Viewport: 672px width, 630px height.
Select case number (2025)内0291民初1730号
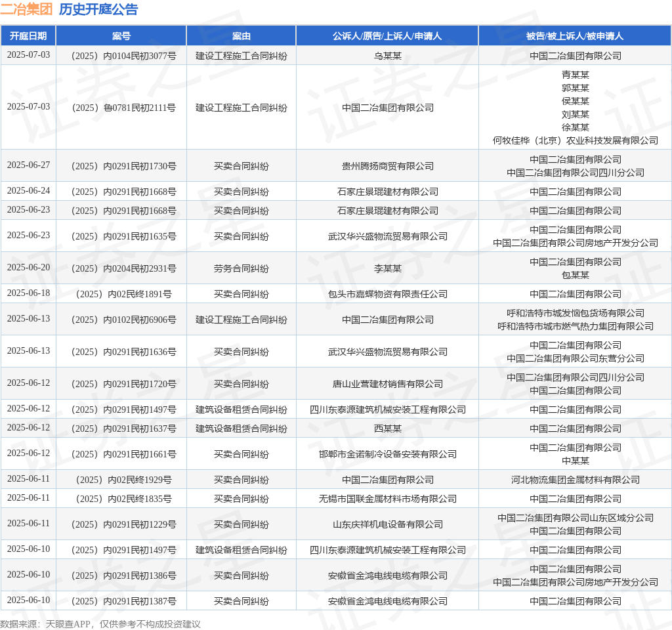pos(121,166)
